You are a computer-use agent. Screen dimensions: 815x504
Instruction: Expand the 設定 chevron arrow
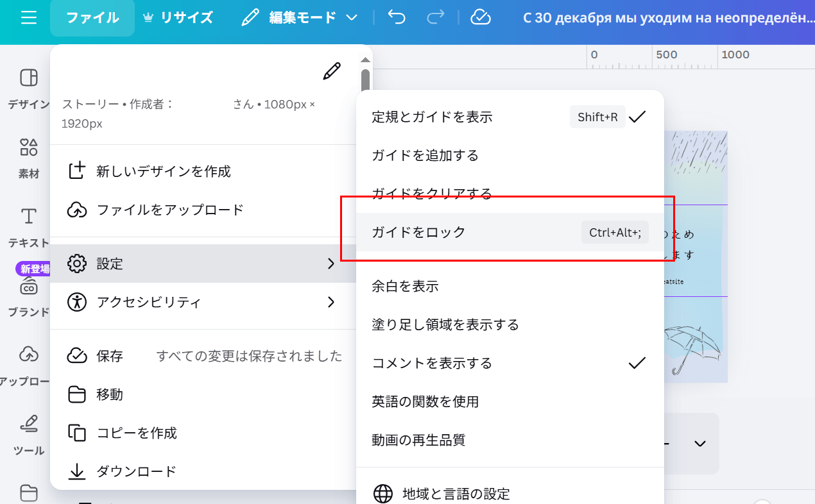(x=331, y=264)
